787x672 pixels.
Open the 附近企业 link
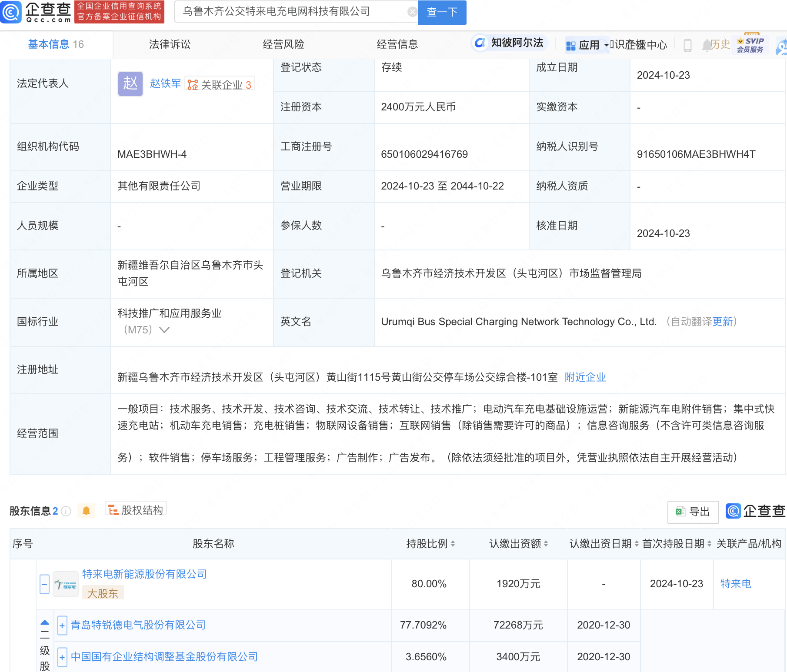pyautogui.click(x=585, y=377)
